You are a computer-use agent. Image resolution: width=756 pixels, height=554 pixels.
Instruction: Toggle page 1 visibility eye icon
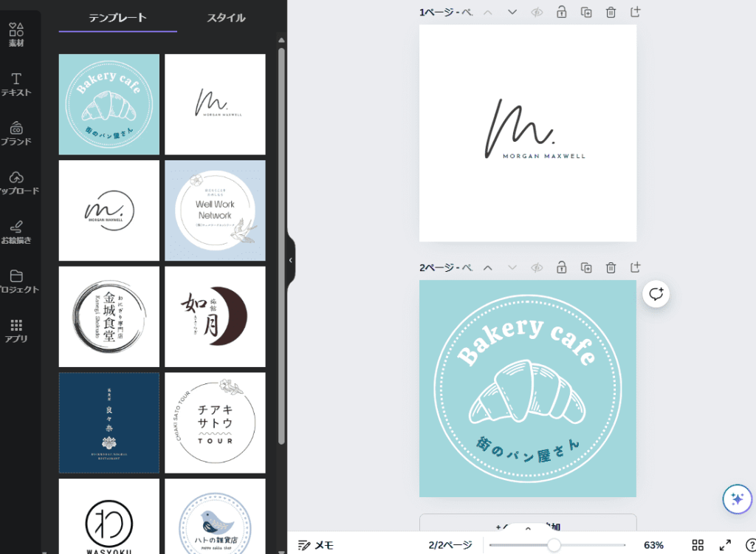point(537,12)
